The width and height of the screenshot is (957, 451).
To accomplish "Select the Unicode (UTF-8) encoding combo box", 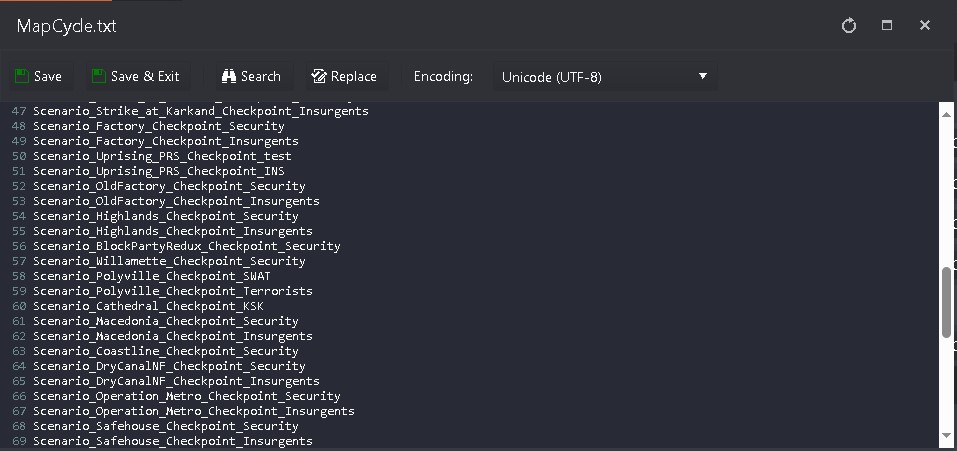I will click(x=605, y=77).
